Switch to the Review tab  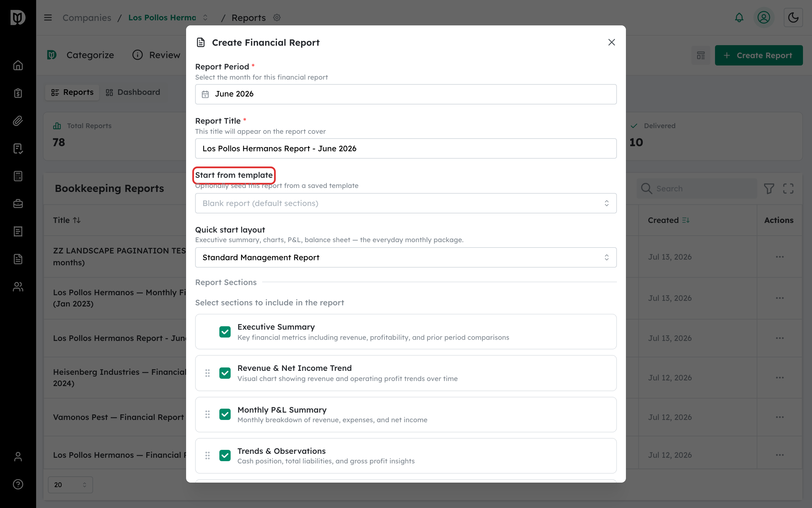tap(156, 55)
